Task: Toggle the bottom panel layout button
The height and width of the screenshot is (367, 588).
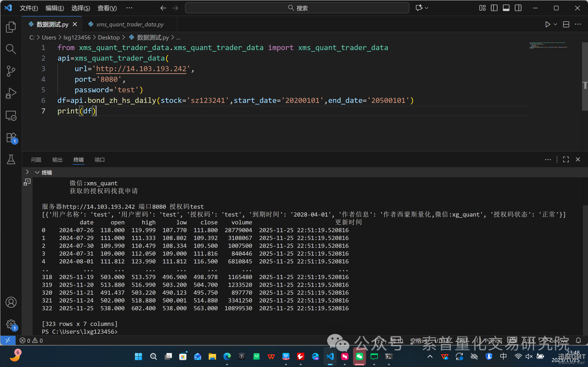Action: click(x=506, y=8)
